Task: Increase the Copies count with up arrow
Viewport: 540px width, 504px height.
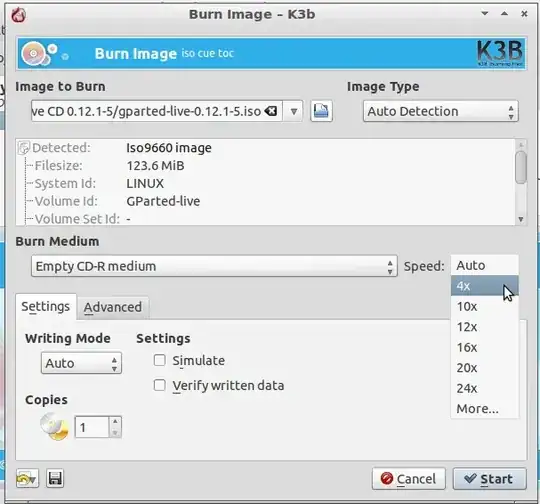Action: pyautogui.click(x=115, y=422)
